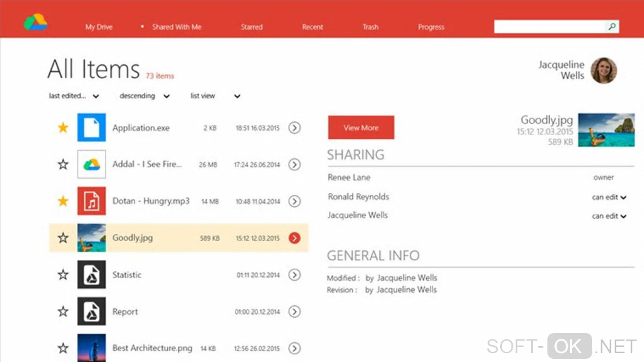The height and width of the screenshot is (362, 644).
Task: Select the Goodly.jpg file name in list
Action: pos(133,238)
